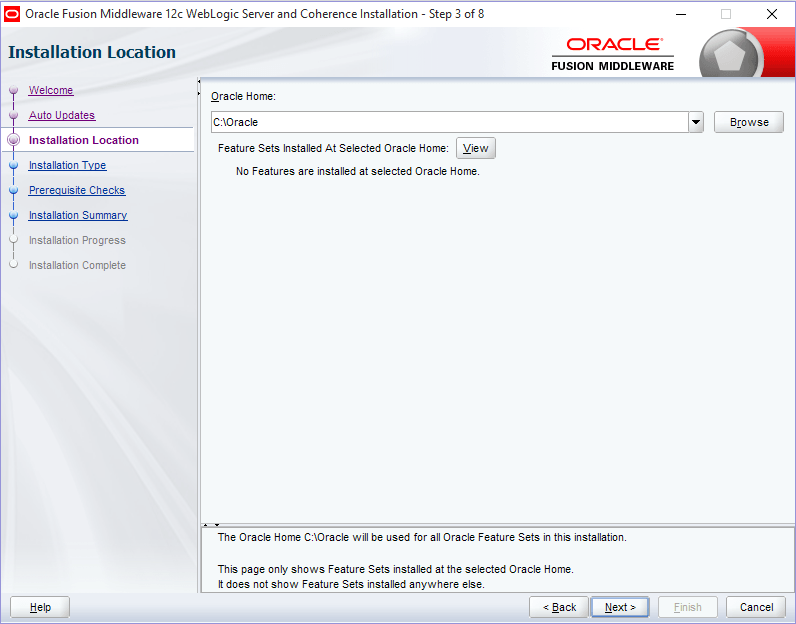The image size is (796, 624).
Task: Collapse the left navigation pane splitter arrow
Action: point(200,84)
